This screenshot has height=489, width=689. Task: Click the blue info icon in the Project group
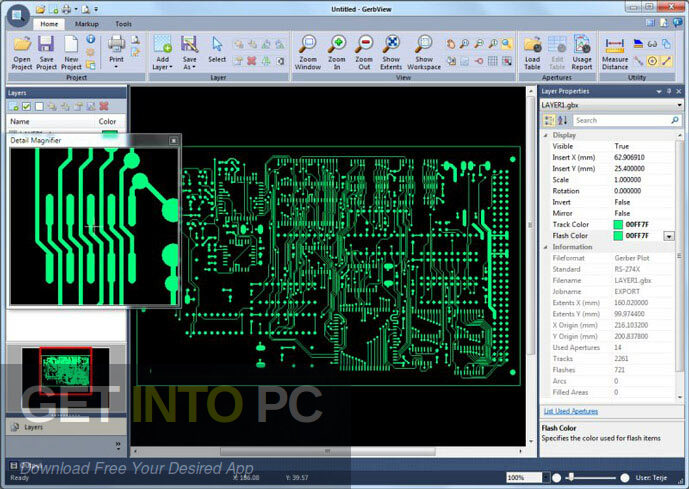[91, 39]
